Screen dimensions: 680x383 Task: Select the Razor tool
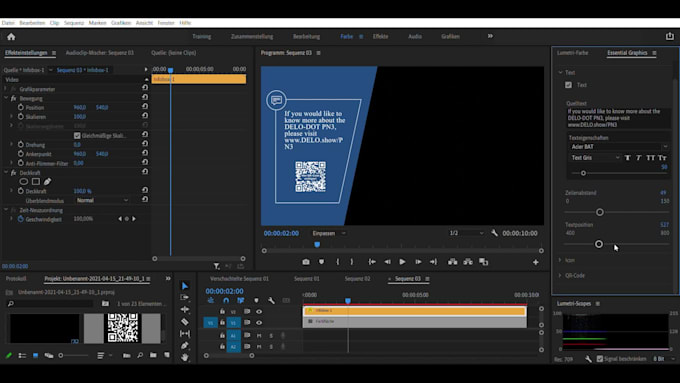185,321
